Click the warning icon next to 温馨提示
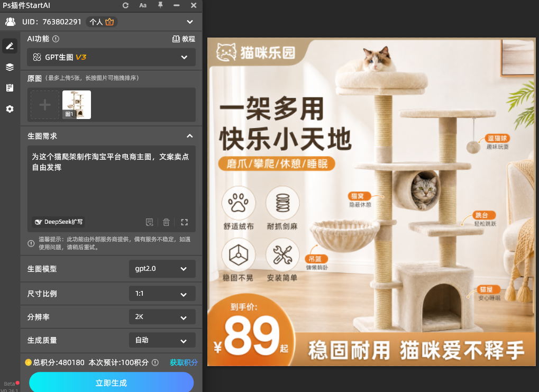Viewport: 539px width, 392px height. coord(31,243)
